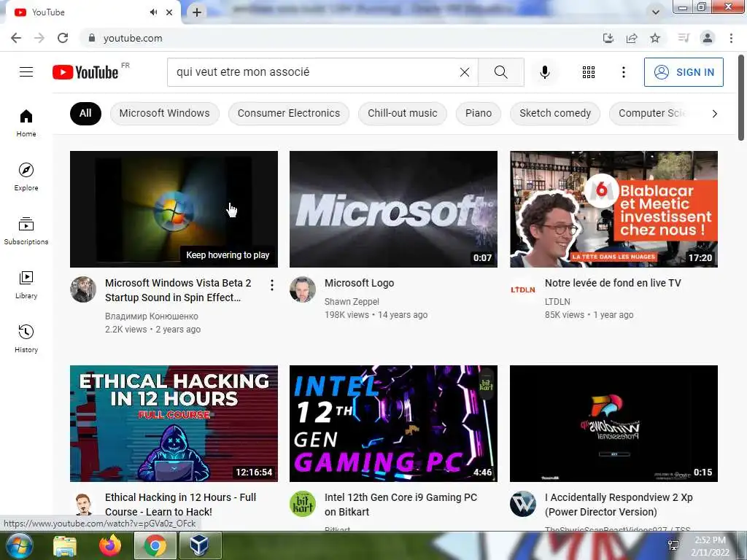
Task: Click 'Notre levée de fond en live TV' title
Action: tap(613, 283)
